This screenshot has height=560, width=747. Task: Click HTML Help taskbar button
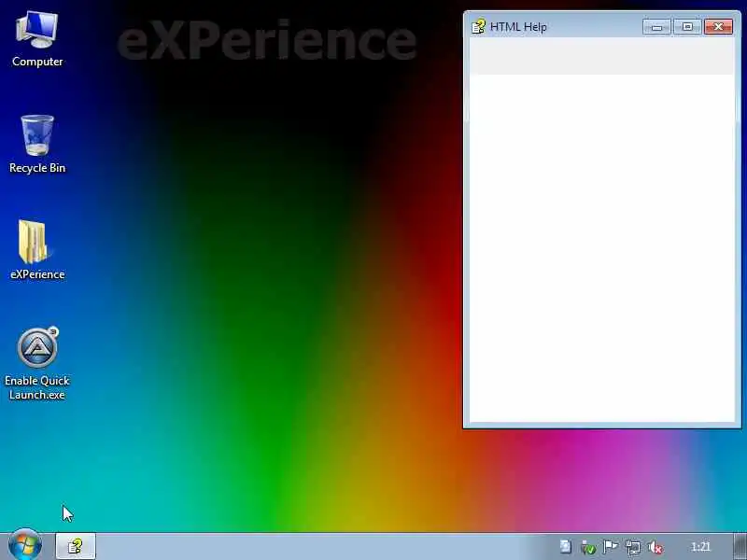click(76, 546)
